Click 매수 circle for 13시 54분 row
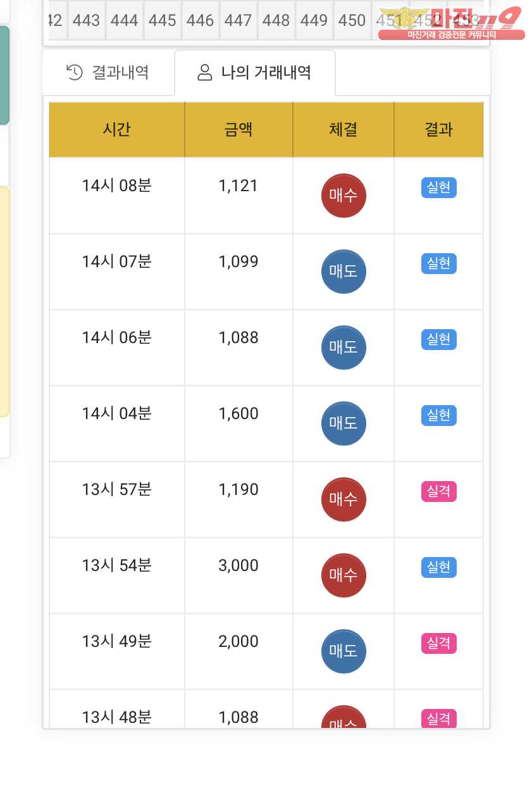Viewport: 532px width, 802px height. point(343,575)
